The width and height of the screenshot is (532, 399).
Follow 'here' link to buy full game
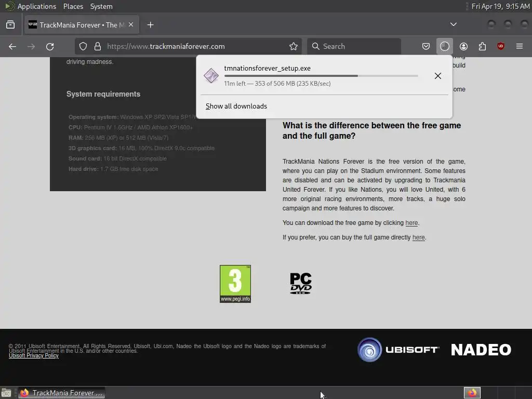pos(418,237)
